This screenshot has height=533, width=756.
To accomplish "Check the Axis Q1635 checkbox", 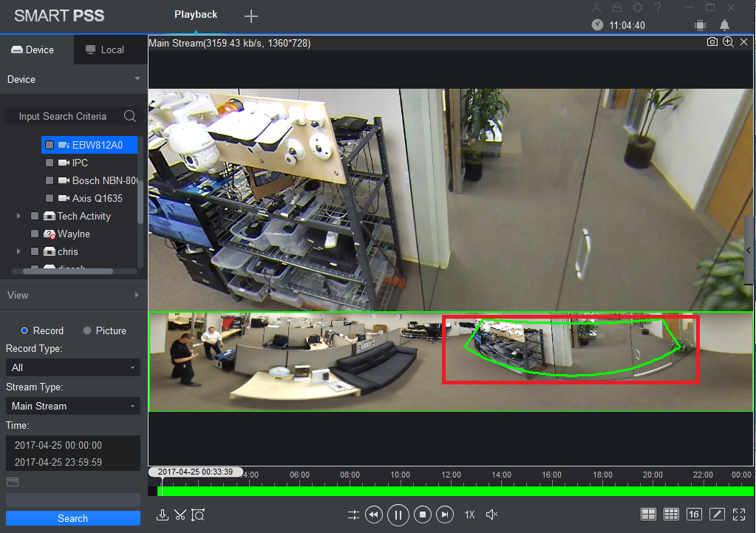I will pos(50,198).
